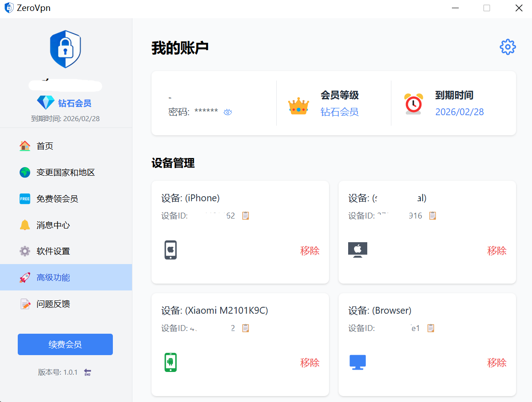
Task: Open the ZeroVpn title bar menu icon
Action: [x=8, y=7]
